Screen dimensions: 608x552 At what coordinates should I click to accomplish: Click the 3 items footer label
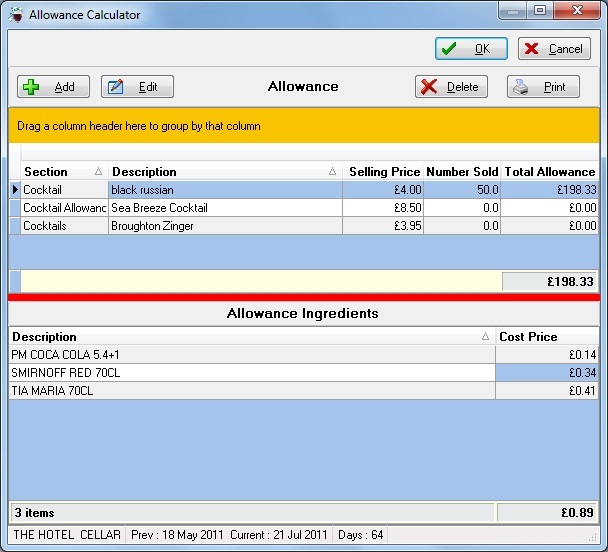coord(35,512)
